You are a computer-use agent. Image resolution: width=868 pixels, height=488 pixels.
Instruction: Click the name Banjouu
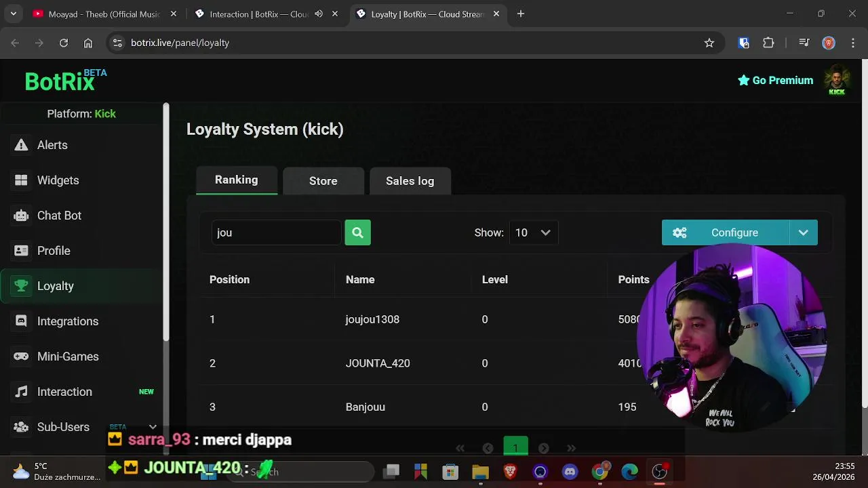(x=366, y=407)
